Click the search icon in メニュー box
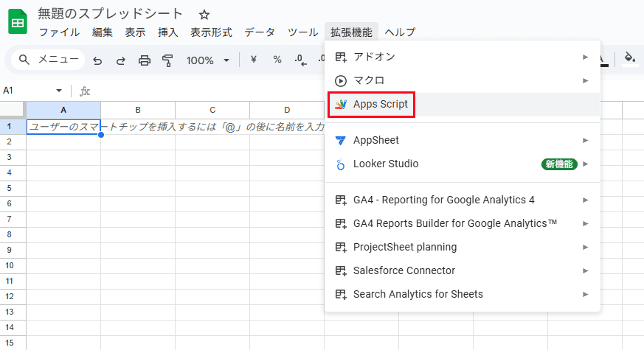The height and width of the screenshot is (350, 644). pyautogui.click(x=24, y=60)
